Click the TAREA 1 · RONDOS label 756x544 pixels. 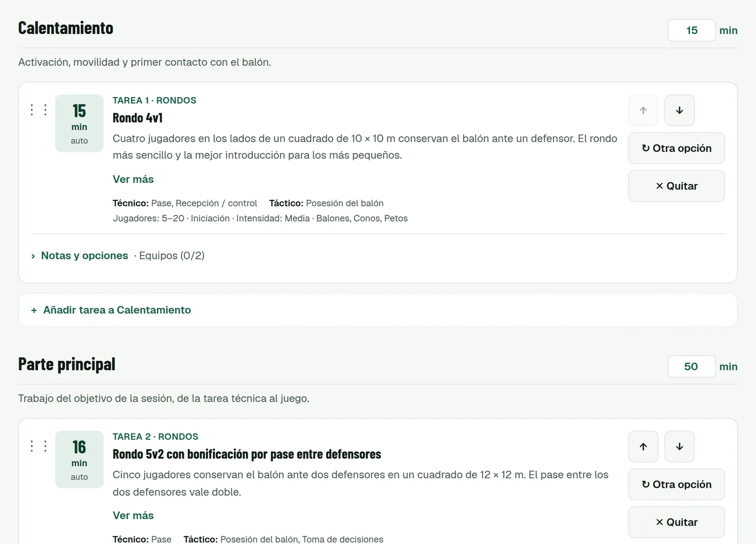(155, 100)
